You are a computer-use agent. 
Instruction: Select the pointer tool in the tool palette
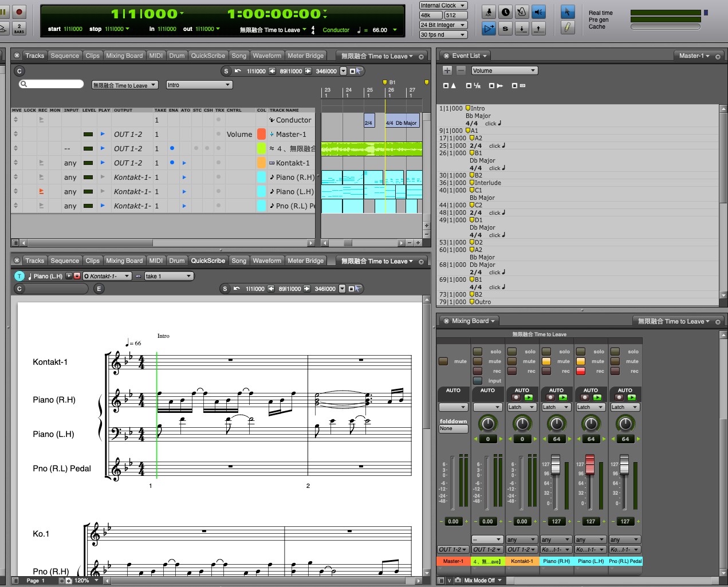click(x=567, y=12)
